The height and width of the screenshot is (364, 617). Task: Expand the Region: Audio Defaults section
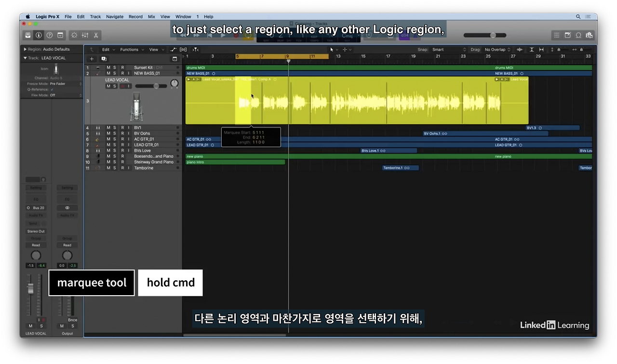click(x=25, y=49)
